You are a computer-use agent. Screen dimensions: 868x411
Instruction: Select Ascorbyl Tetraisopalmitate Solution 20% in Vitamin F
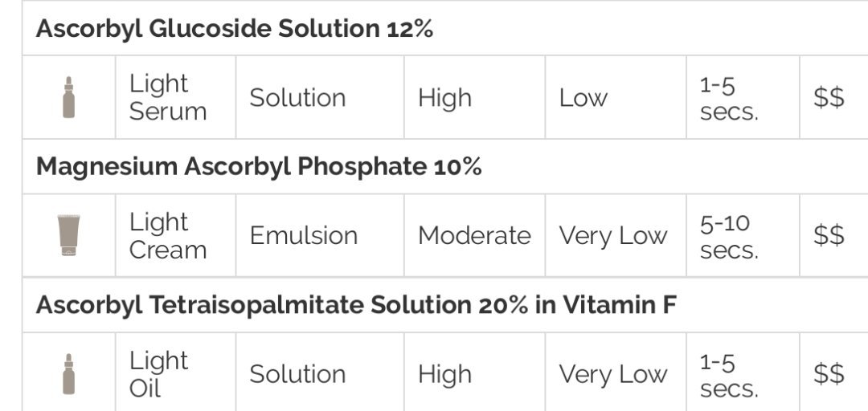[356, 305]
